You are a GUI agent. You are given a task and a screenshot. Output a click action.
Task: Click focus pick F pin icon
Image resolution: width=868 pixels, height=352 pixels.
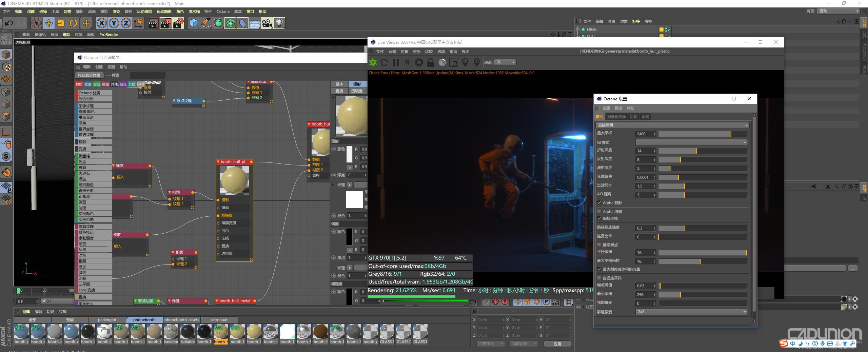coord(465,62)
